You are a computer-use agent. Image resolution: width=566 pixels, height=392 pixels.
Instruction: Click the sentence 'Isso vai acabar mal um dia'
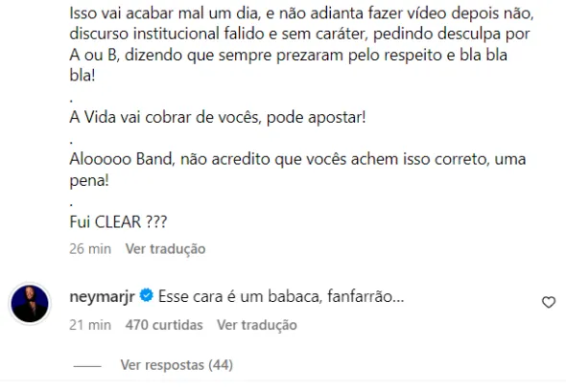click(164, 13)
